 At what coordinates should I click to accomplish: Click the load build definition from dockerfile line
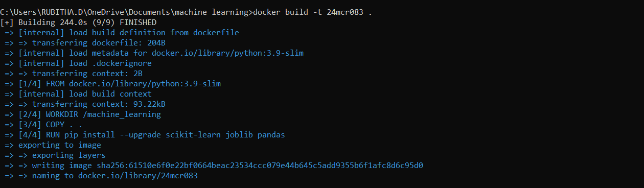pyautogui.click(x=122, y=33)
